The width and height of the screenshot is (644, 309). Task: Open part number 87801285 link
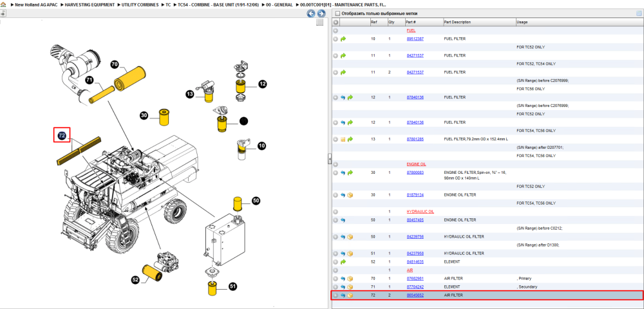[415, 139]
